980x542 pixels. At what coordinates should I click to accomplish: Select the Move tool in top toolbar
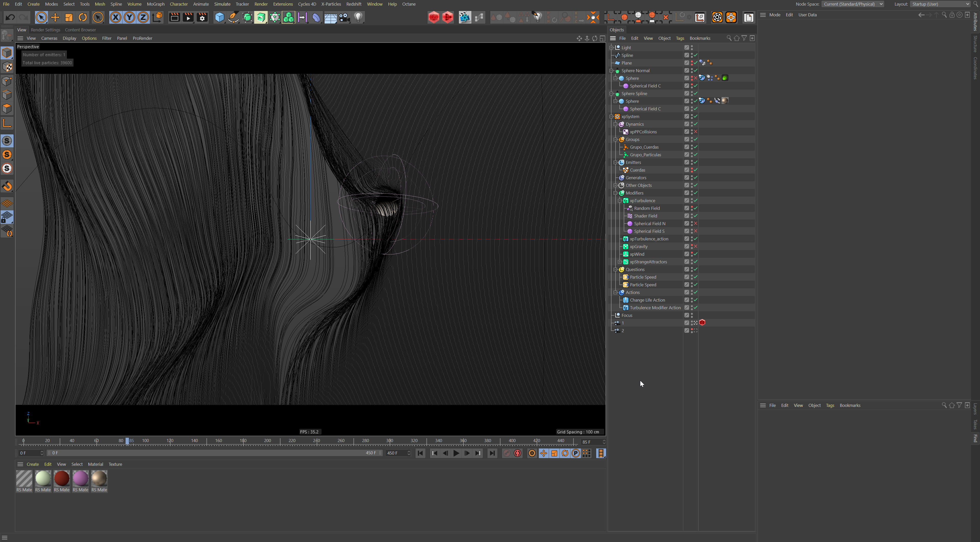point(55,18)
